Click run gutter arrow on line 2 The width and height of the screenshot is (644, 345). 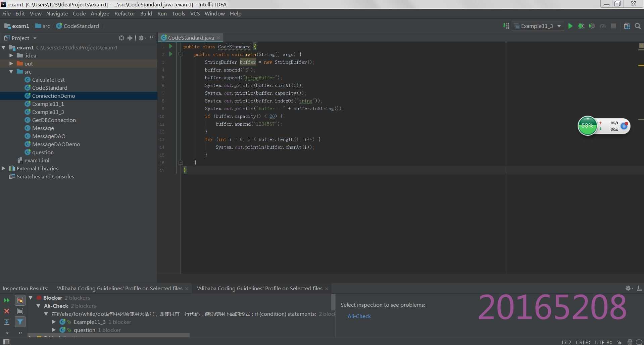click(171, 54)
